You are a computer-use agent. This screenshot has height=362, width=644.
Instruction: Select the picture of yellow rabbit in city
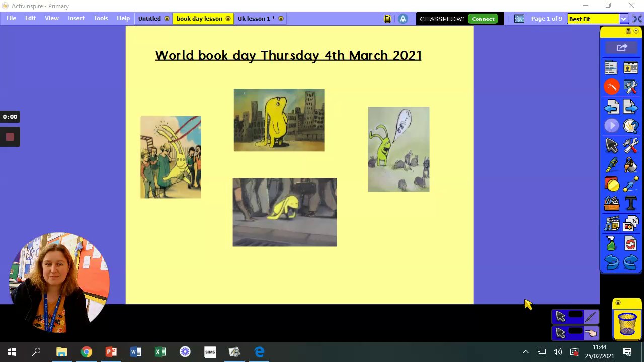point(279,120)
